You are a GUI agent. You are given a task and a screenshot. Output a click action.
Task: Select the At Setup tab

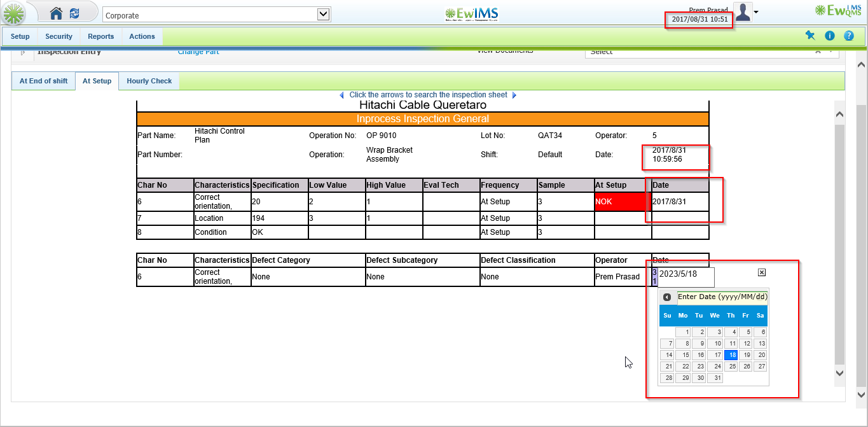click(x=97, y=81)
